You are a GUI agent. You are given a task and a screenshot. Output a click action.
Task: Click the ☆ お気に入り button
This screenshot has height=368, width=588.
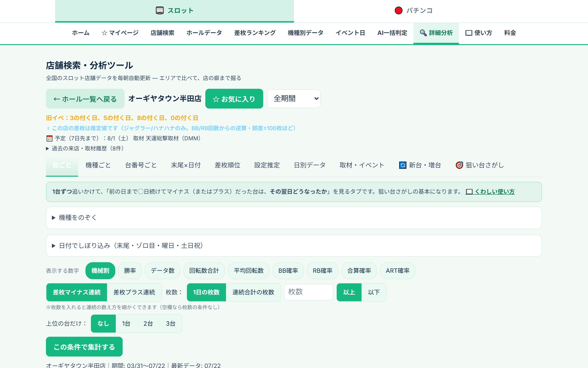click(234, 99)
